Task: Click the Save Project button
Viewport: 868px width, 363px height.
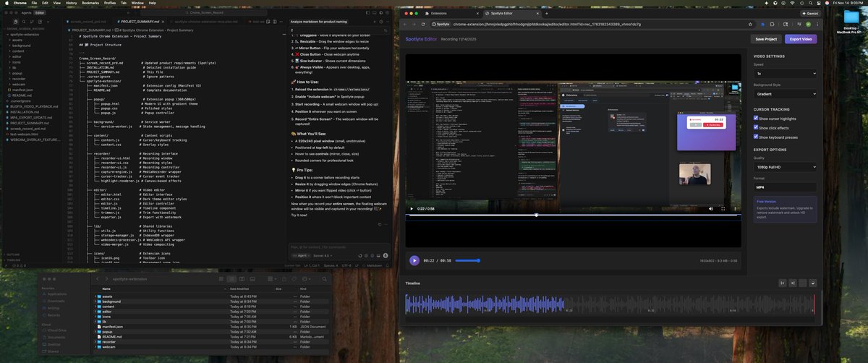Action: pyautogui.click(x=766, y=39)
